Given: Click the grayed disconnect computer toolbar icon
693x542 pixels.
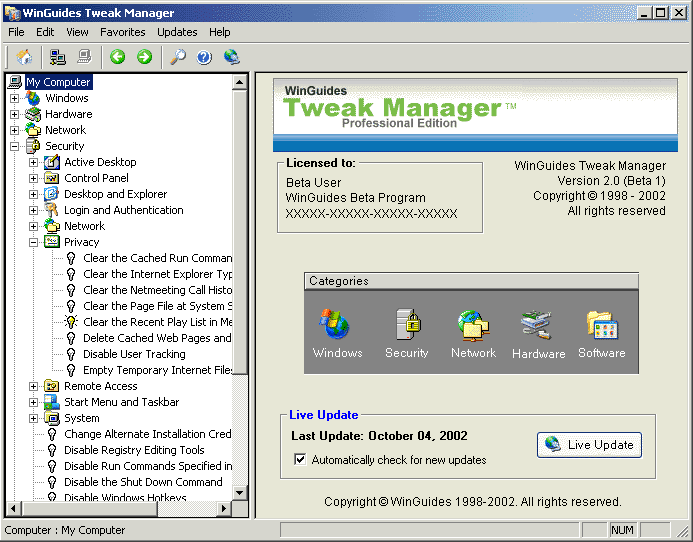Looking at the screenshot, I should (84, 57).
